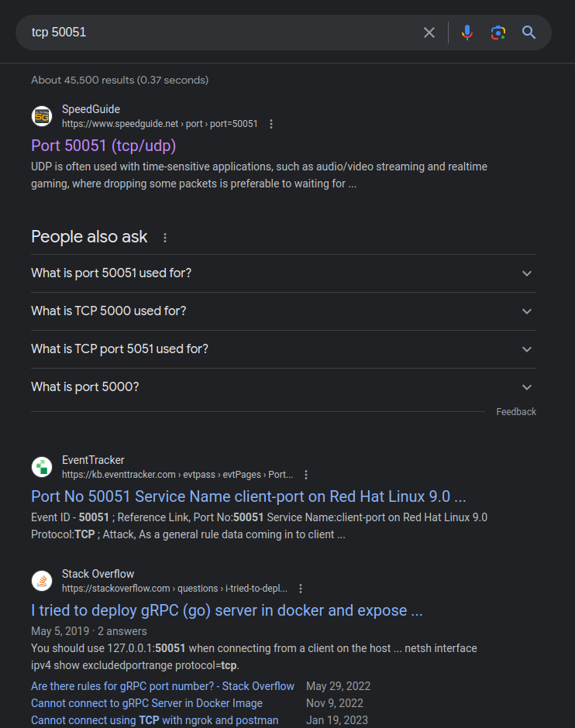The height and width of the screenshot is (728, 575).
Task: Click the Stack Overflow site favicon
Action: [x=42, y=581]
